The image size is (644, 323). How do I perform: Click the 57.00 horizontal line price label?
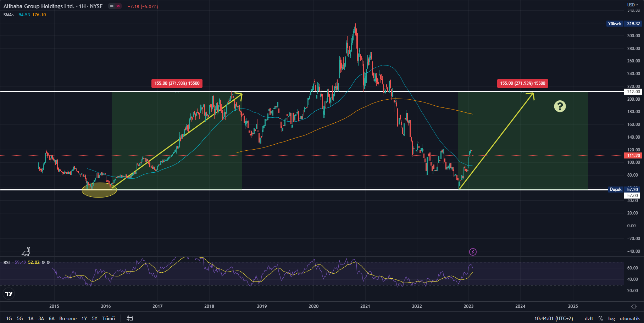pos(633,196)
